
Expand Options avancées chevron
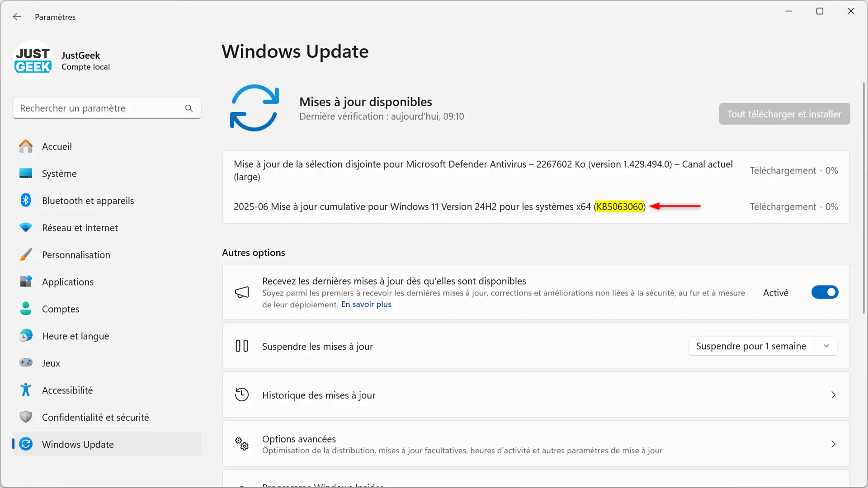833,444
